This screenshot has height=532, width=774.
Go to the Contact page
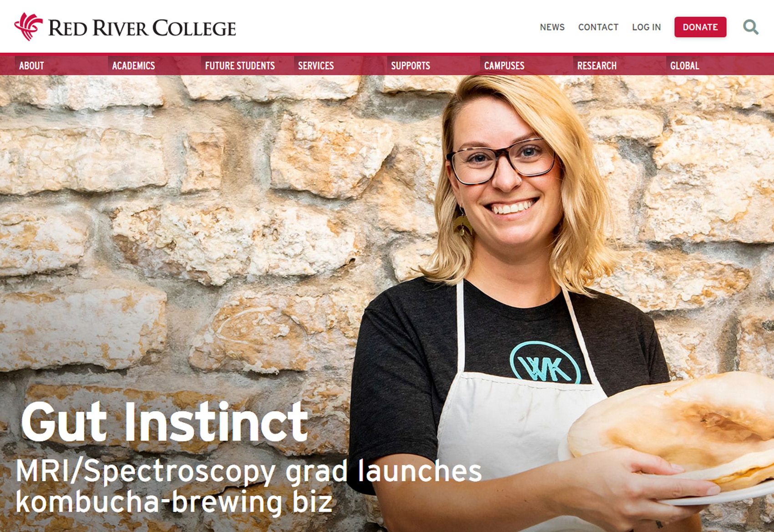pos(598,27)
